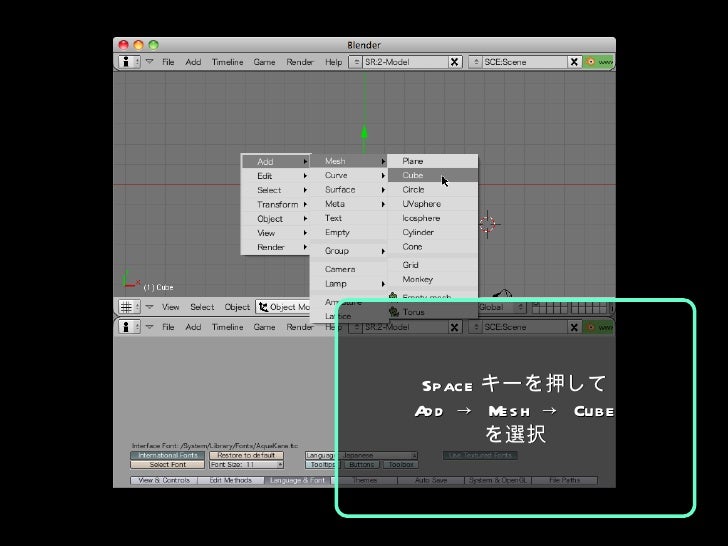Collapse menus with top header pulldown triangle
728x546 pixels.
[150, 61]
